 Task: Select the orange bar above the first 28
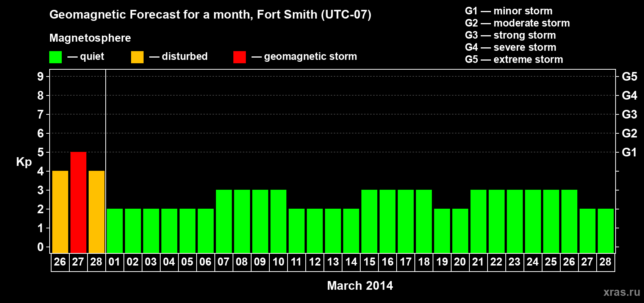tap(97, 212)
